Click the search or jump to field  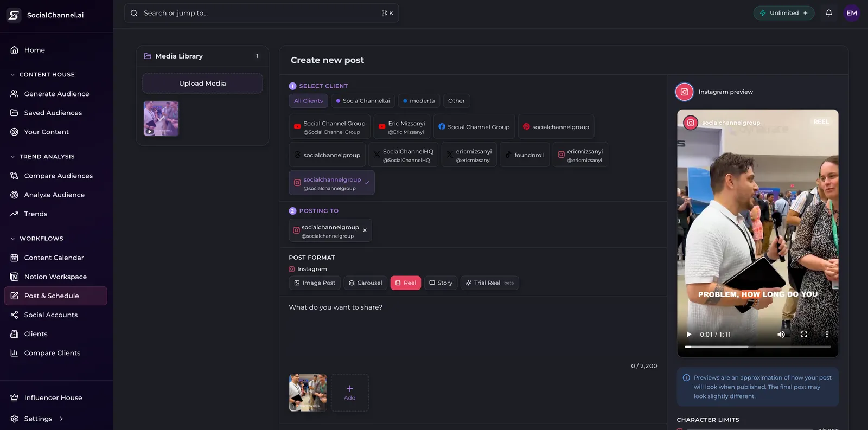click(261, 13)
